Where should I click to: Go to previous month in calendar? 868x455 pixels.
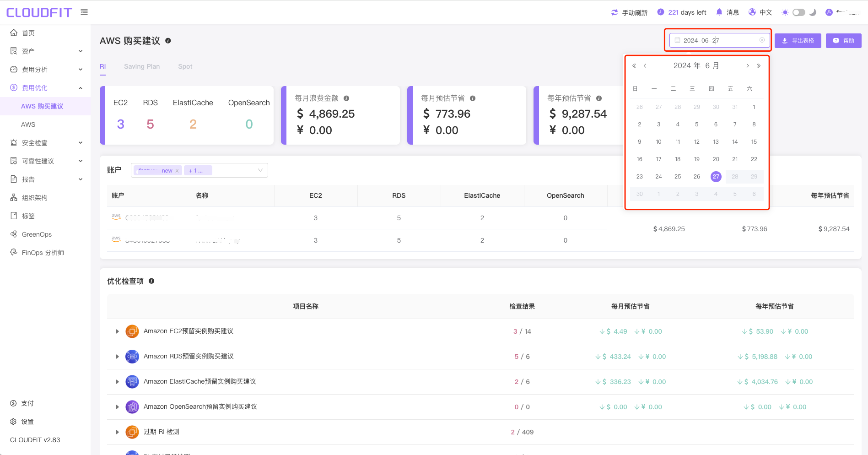pos(645,66)
